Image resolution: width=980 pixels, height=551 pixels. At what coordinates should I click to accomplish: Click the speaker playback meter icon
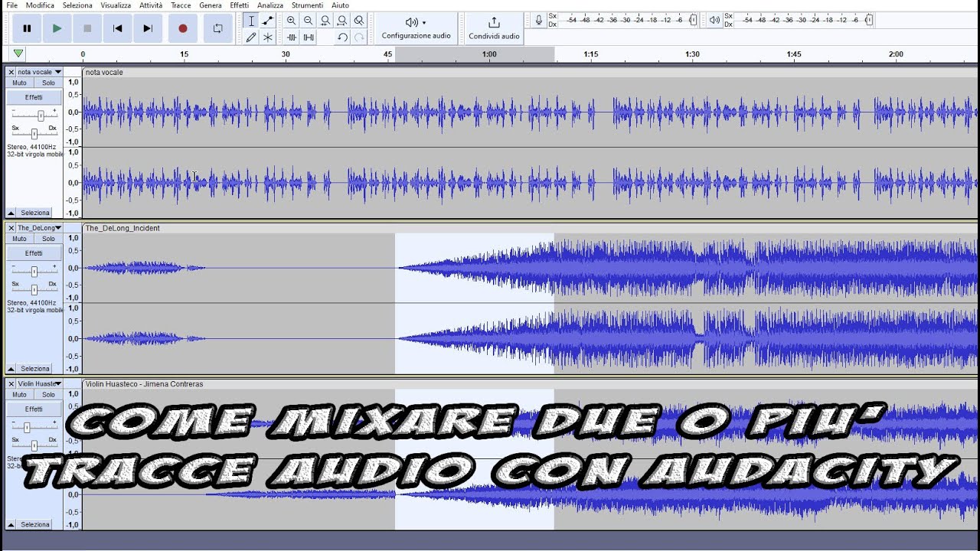[714, 20]
